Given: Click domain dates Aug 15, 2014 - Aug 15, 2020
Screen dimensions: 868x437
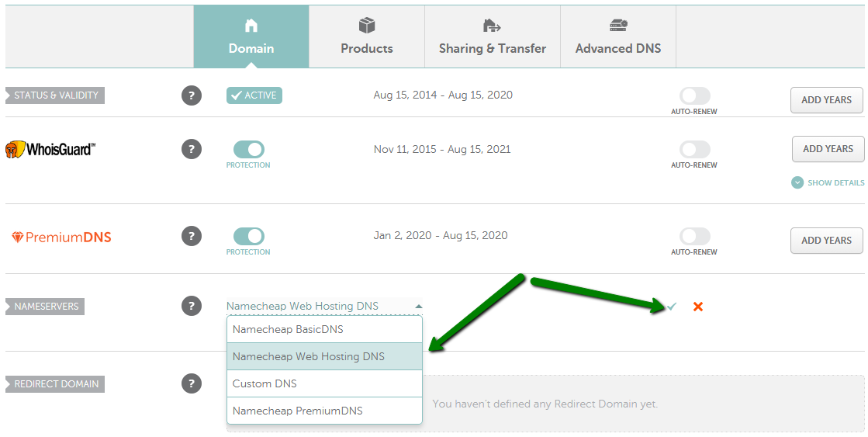Looking at the screenshot, I should coord(443,95).
